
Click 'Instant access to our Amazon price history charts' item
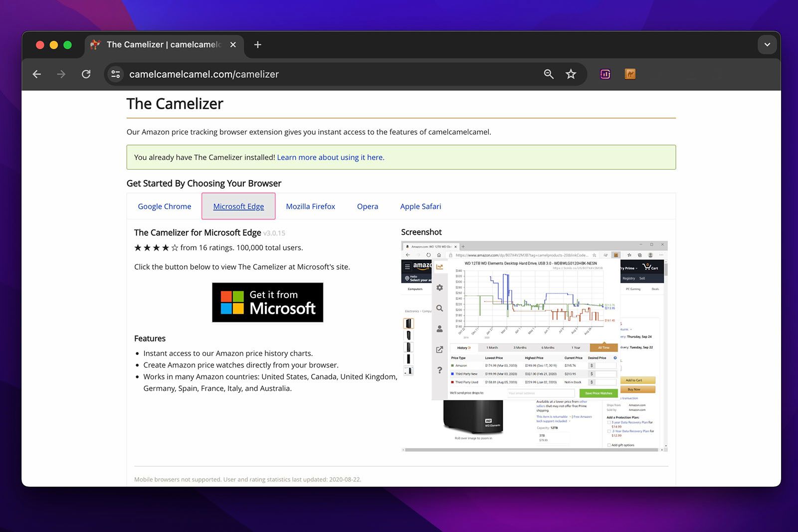(228, 354)
